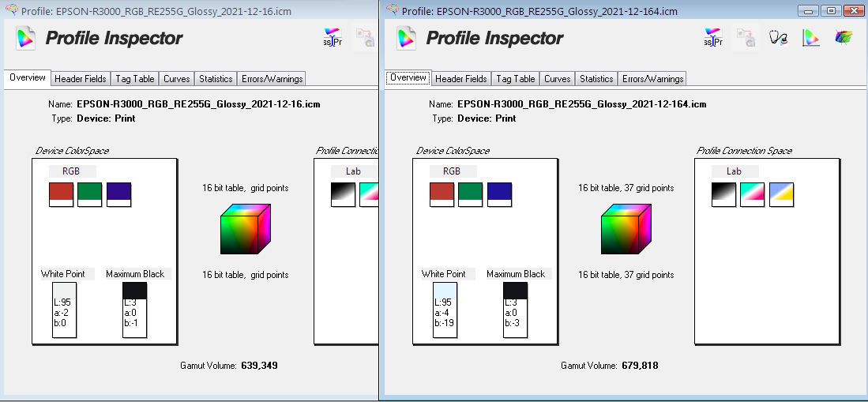Click Gamut Volume value 639,349
This screenshot has width=868, height=402.
[x=259, y=366]
